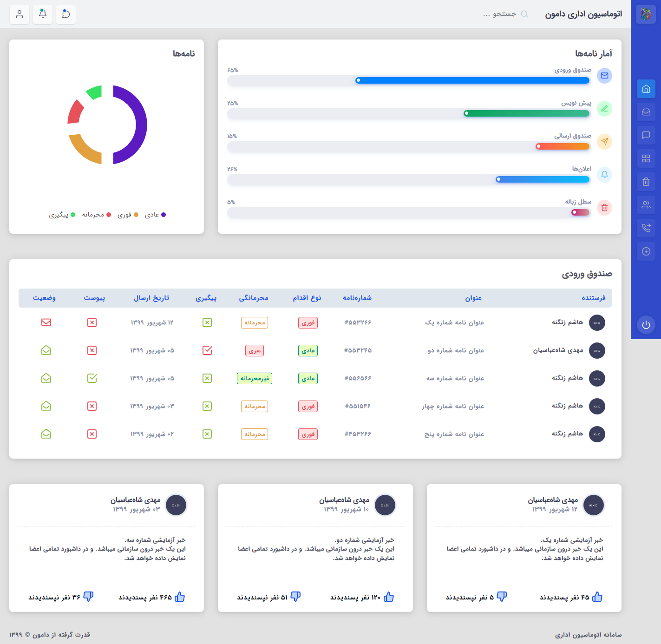Click the غیرمحرمانه badge for letter #556566
661x644 pixels.
[255, 378]
